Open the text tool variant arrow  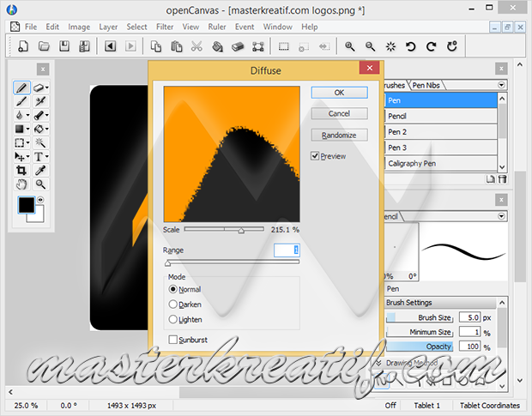point(47,156)
